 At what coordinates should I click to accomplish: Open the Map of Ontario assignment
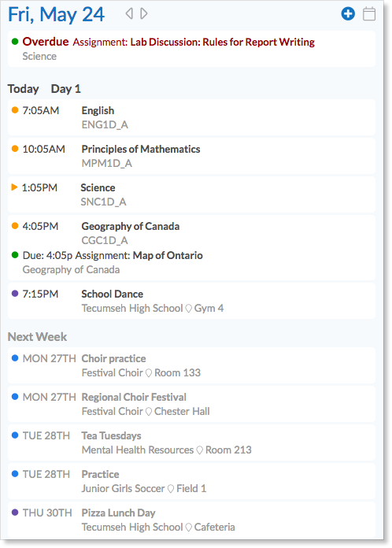click(168, 255)
